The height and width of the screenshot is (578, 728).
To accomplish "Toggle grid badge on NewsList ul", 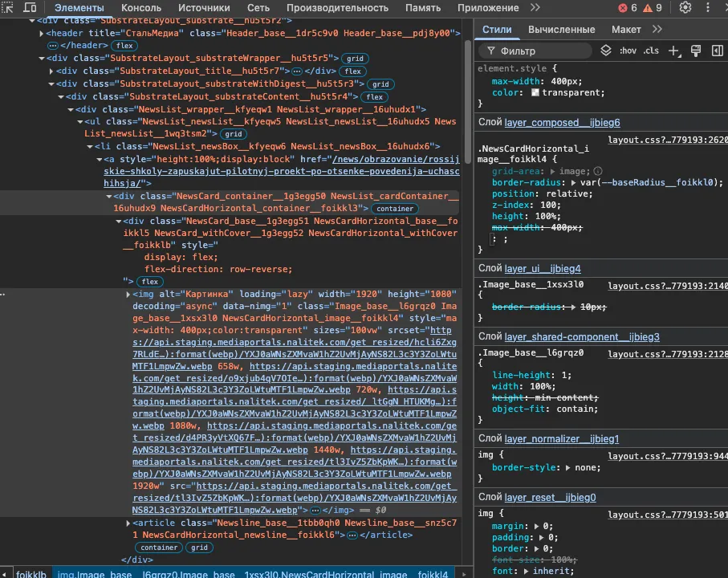I will point(233,134).
